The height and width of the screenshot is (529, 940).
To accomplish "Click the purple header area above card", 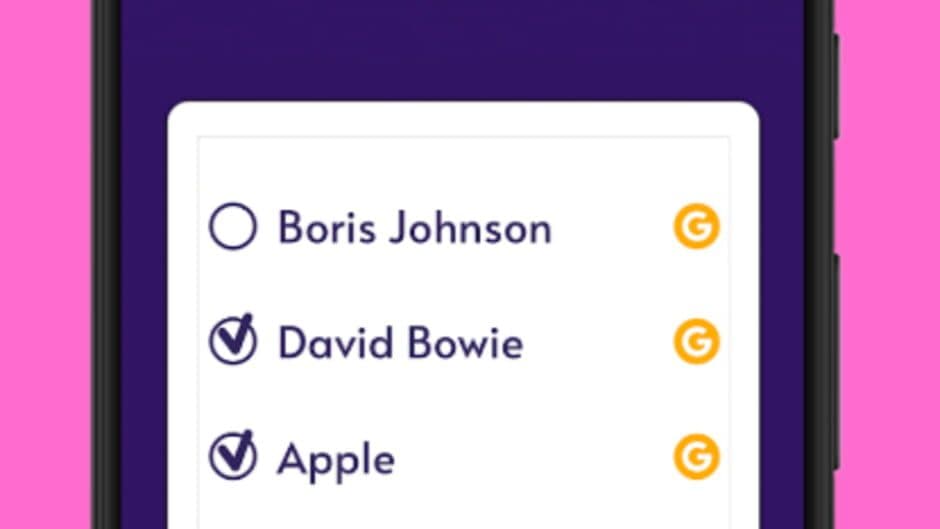I will tap(463, 50).
